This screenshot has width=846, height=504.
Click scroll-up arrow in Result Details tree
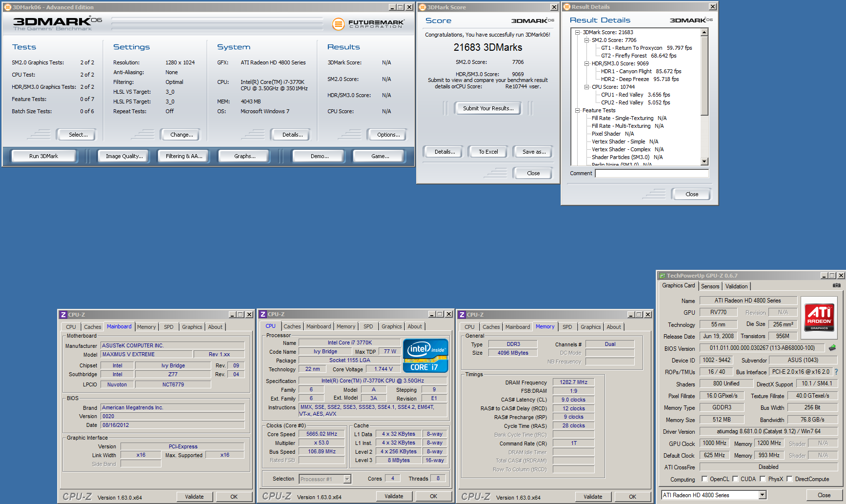click(704, 32)
